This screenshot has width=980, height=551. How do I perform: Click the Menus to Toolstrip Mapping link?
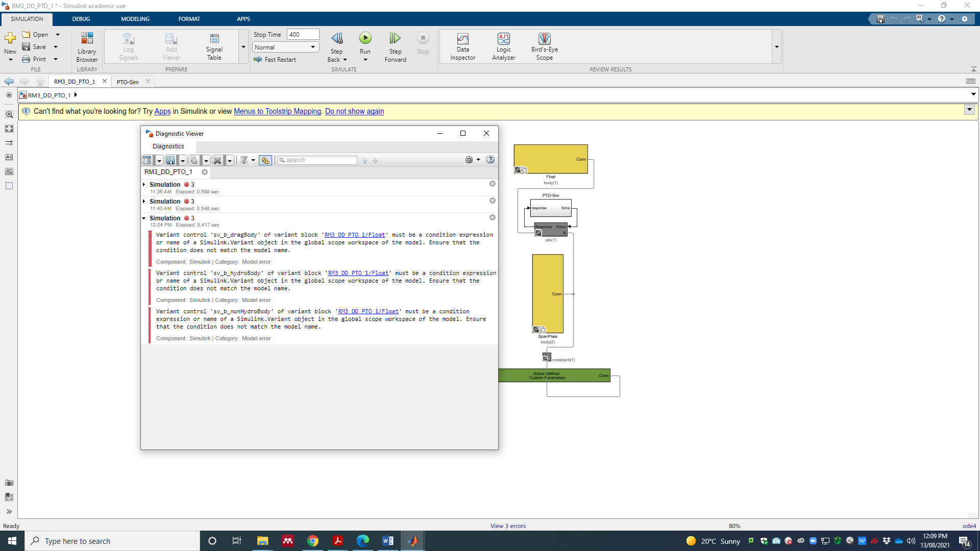point(277,111)
